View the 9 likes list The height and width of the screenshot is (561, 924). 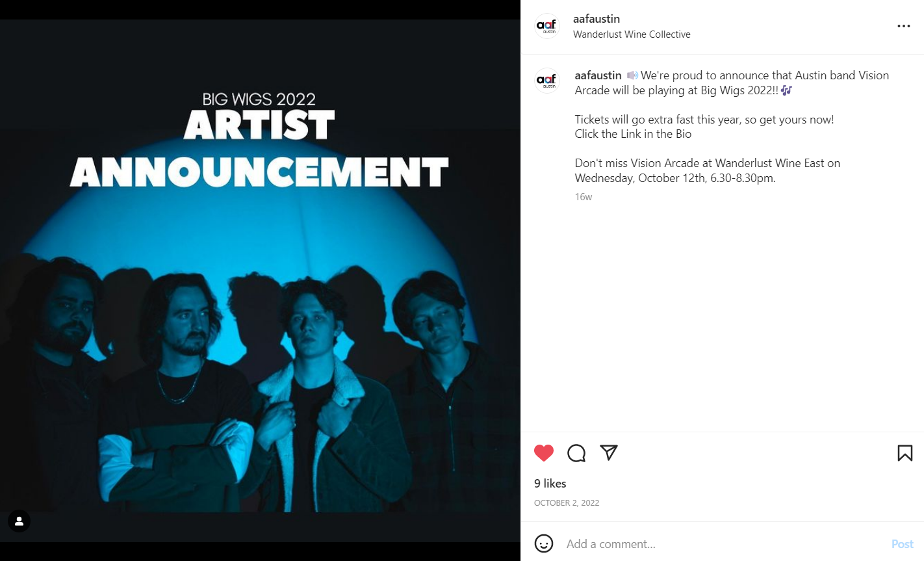point(550,484)
